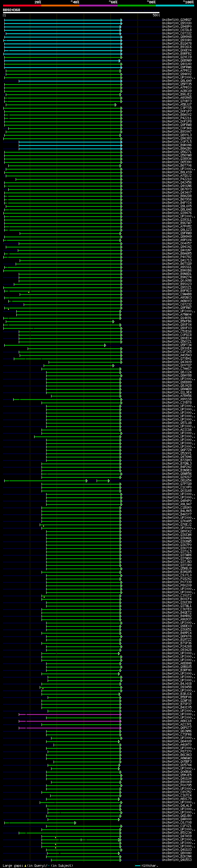Select hit UniRef100_B9I6C6
The height and width of the screenshot is (868, 197).
coord(177,47)
